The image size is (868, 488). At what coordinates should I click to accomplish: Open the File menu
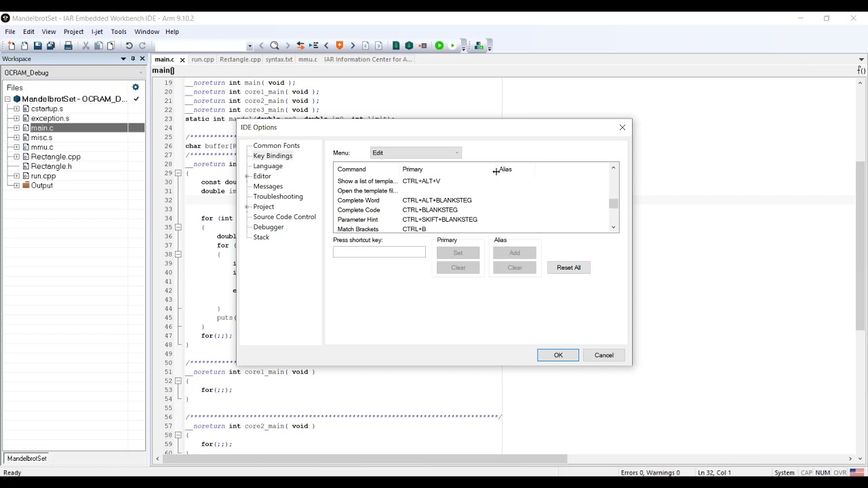click(10, 32)
